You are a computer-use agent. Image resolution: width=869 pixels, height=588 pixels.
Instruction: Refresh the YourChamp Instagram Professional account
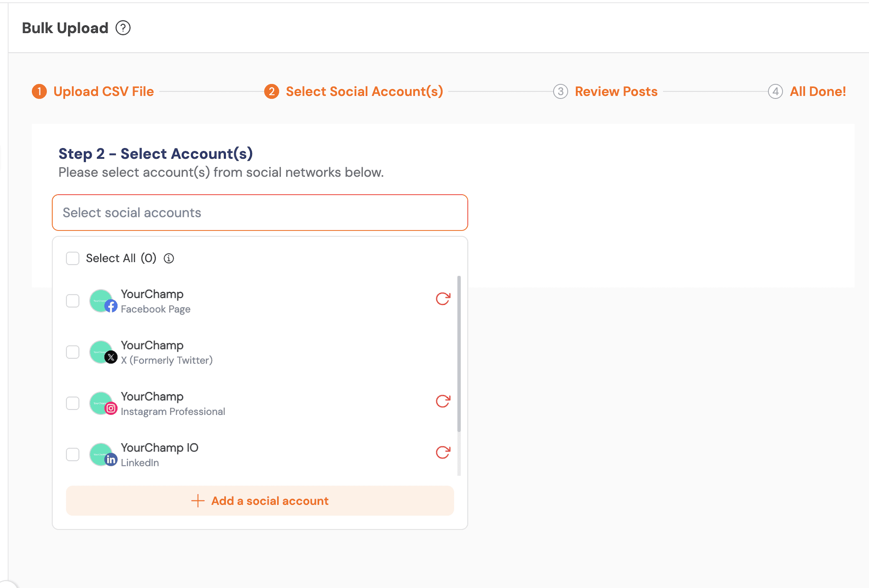pyautogui.click(x=442, y=401)
